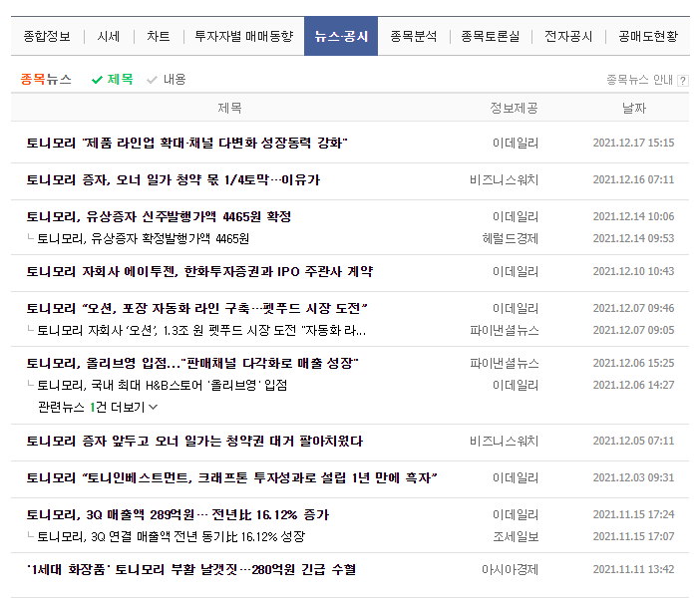Switch to the 차트 tab
This screenshot has width=700, height=607.
pyautogui.click(x=159, y=36)
